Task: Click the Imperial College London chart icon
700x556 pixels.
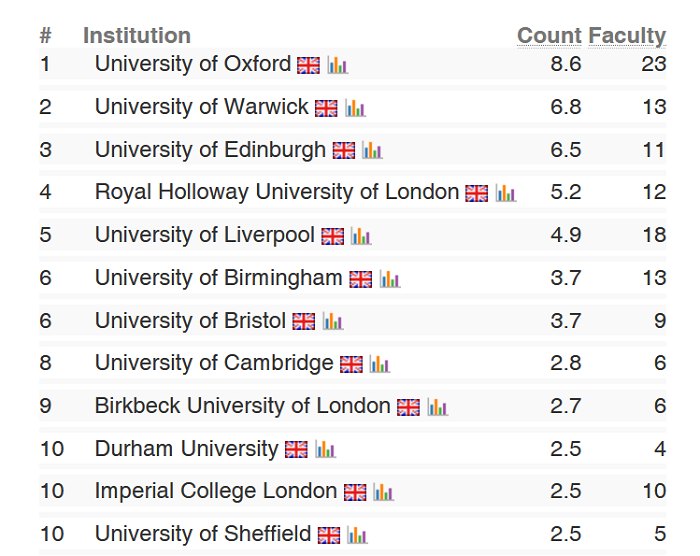Action: pyautogui.click(x=383, y=493)
